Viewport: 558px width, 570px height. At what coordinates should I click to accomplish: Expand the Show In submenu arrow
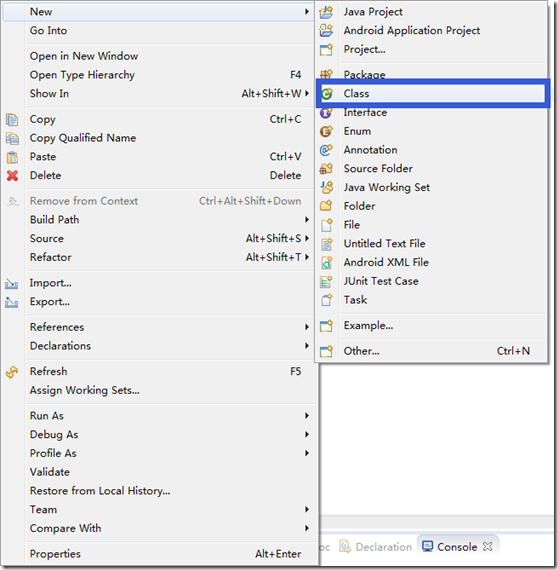coord(307,93)
